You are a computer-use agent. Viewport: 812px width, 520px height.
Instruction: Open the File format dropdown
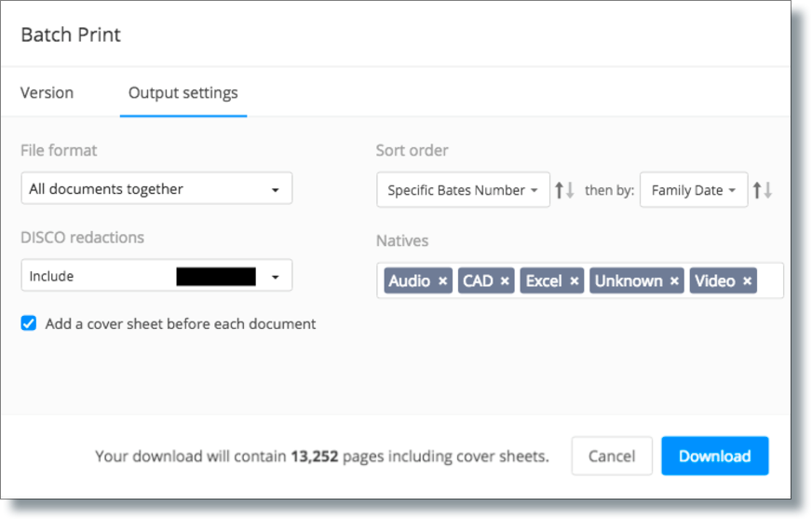click(x=156, y=188)
